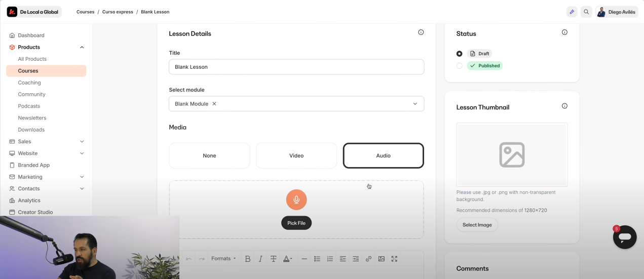Click the Blank Lesson breadcrumb text
Screen dimensions: 644x279
coord(155,12)
